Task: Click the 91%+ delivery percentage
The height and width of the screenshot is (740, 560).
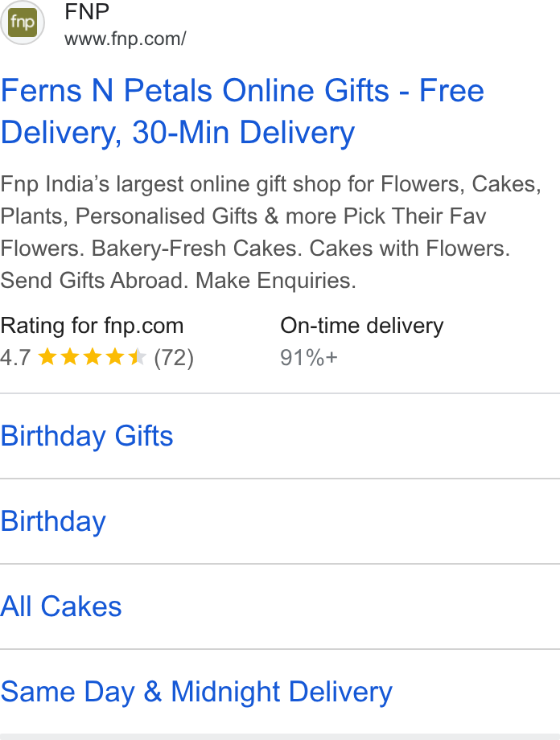Action: pos(309,358)
